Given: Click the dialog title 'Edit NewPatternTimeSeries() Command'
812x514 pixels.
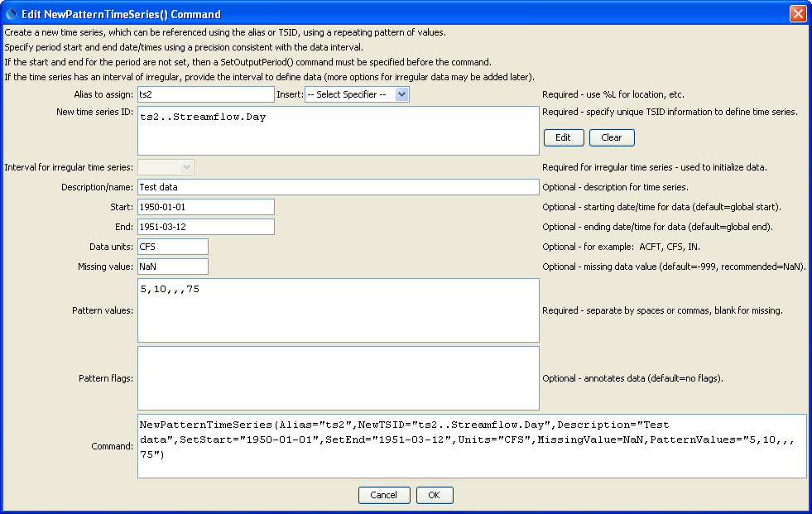Looking at the screenshot, I should coord(121,14).
